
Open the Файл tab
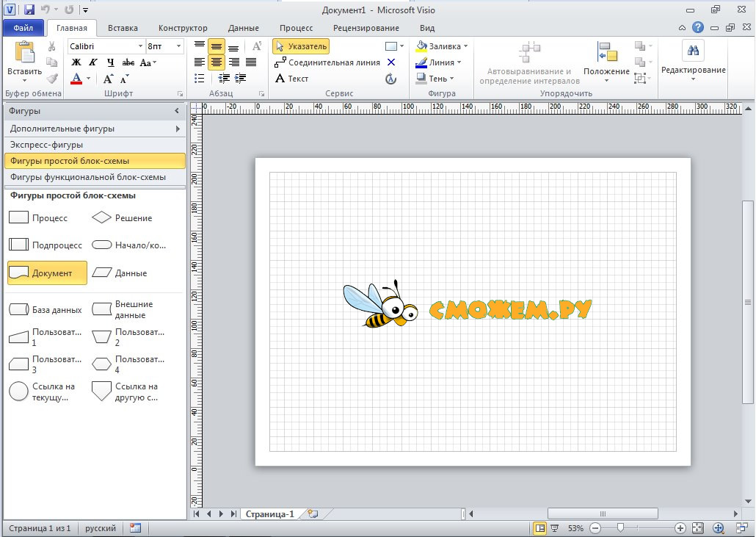[23, 28]
